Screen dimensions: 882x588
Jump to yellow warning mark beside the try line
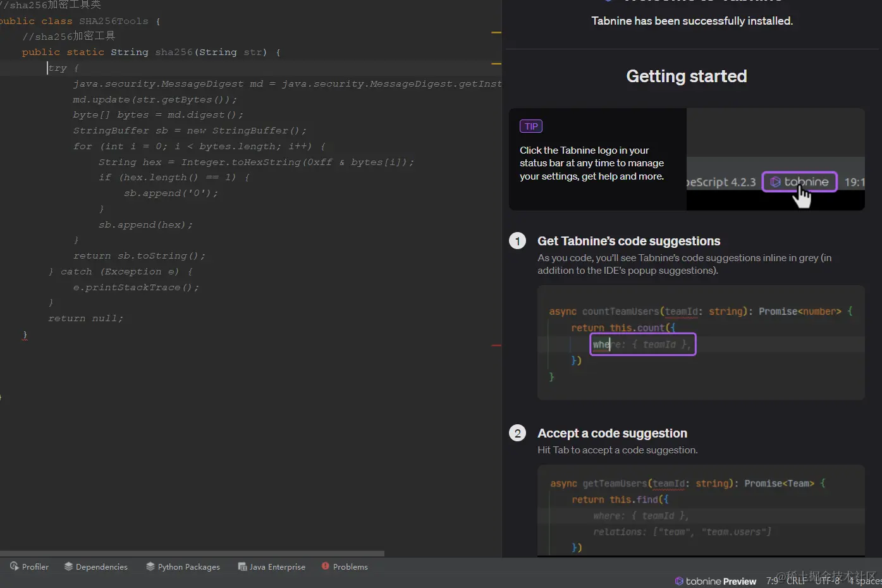click(496, 63)
